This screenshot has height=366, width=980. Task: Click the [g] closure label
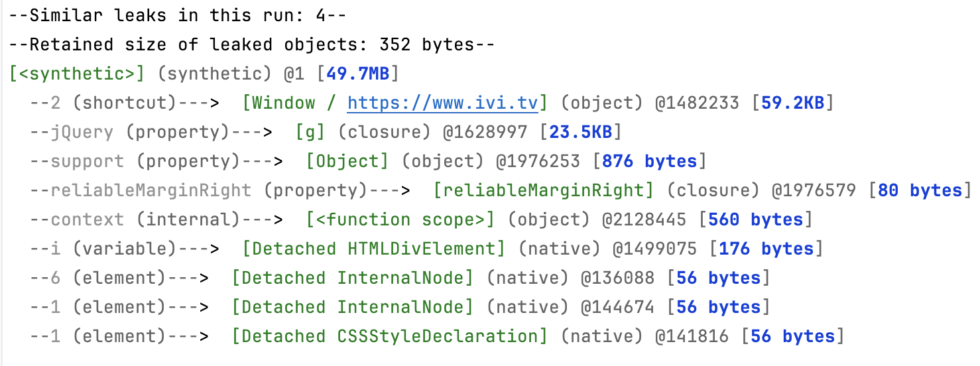coord(310,132)
